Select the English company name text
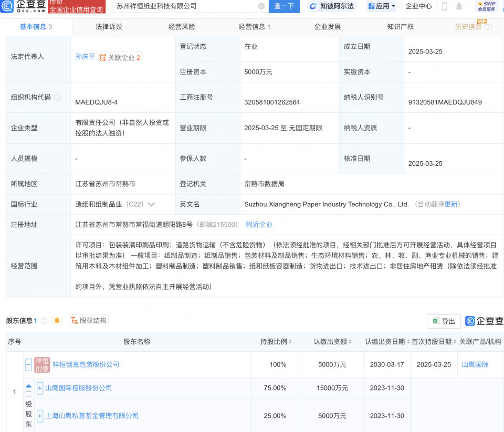This screenshot has height=432, width=504. click(x=326, y=204)
